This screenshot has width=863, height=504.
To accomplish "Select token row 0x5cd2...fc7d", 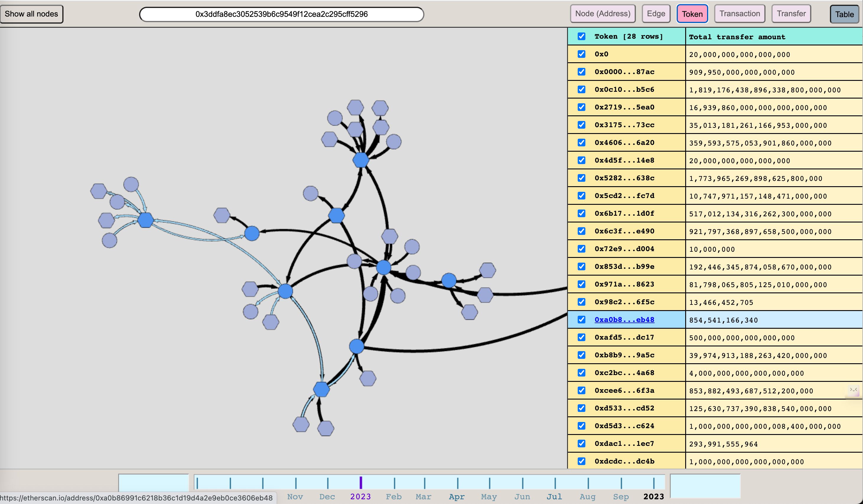I will pos(715,196).
